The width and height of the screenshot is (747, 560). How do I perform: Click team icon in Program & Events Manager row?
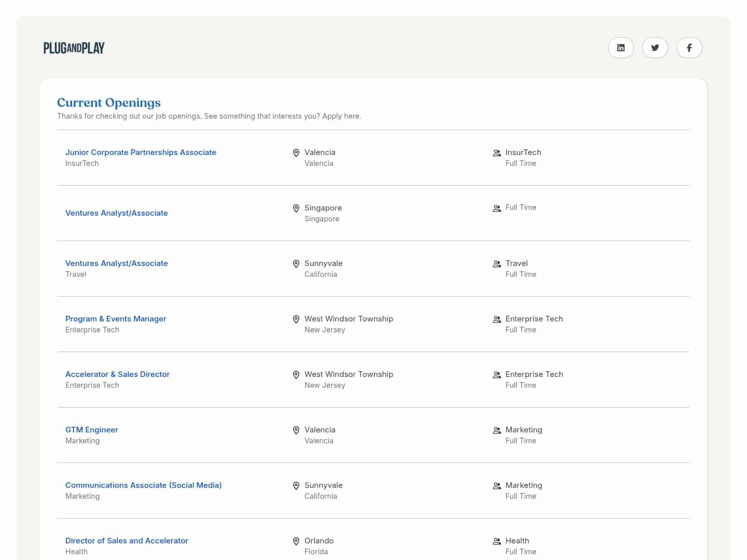coord(497,319)
